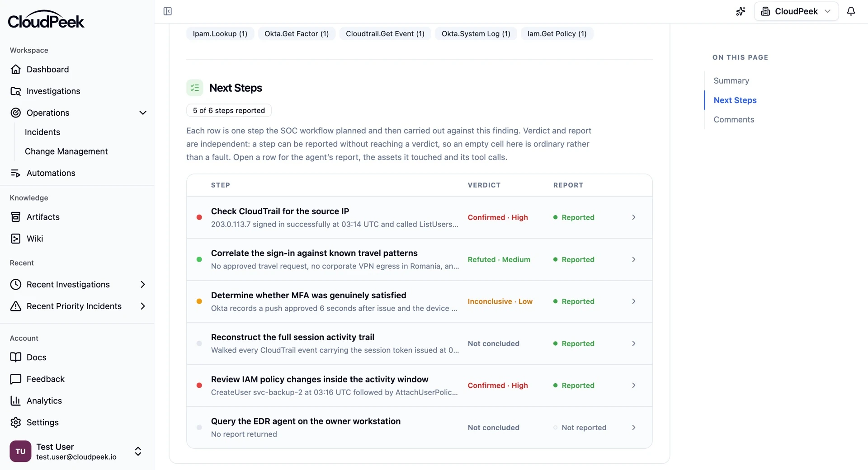This screenshot has width=868, height=470.
Task: Click the Recent Priority Incidents warning icon
Action: click(16, 306)
